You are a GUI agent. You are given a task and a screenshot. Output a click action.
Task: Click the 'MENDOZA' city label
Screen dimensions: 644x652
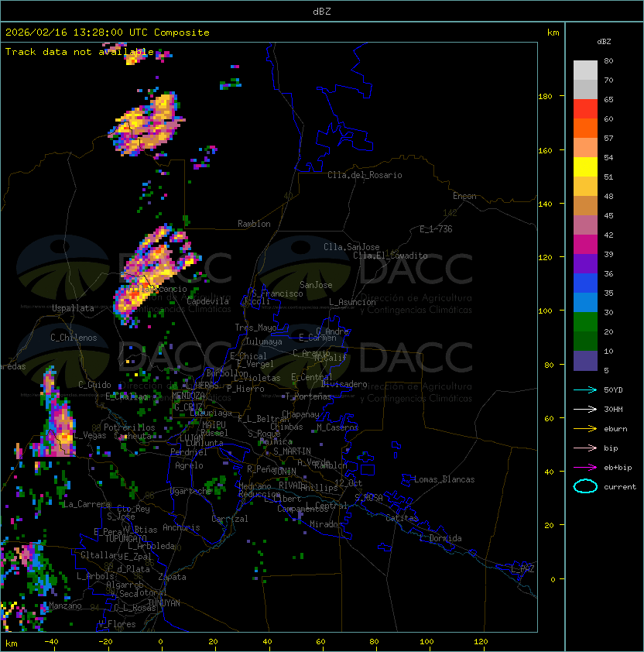(x=188, y=395)
